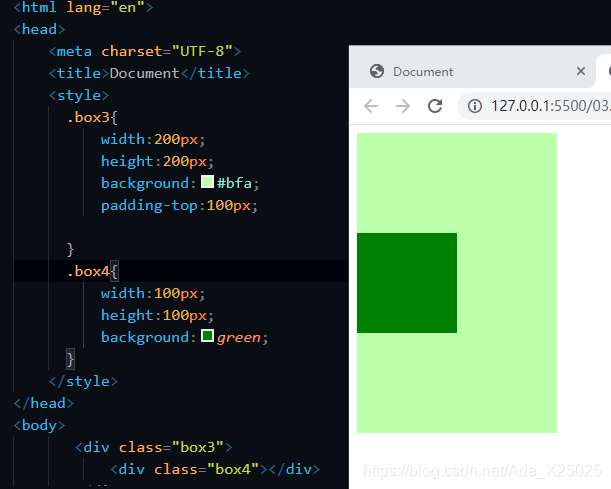Click the browser back arrow
Image resolution: width=611 pixels, height=489 pixels.
click(371, 106)
